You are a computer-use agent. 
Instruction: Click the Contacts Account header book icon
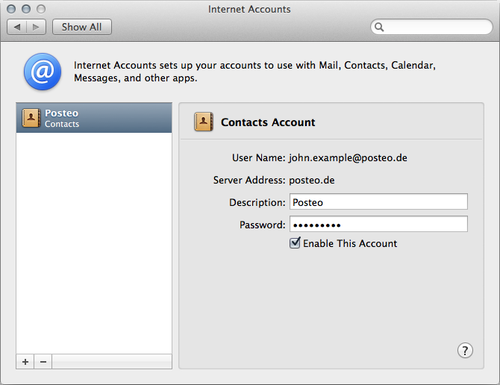[x=203, y=122]
